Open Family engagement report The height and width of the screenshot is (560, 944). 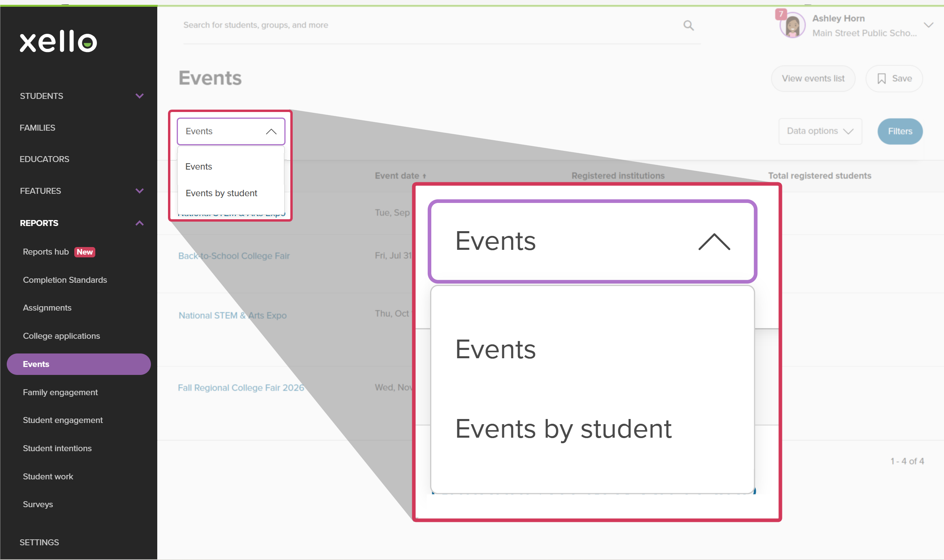60,392
